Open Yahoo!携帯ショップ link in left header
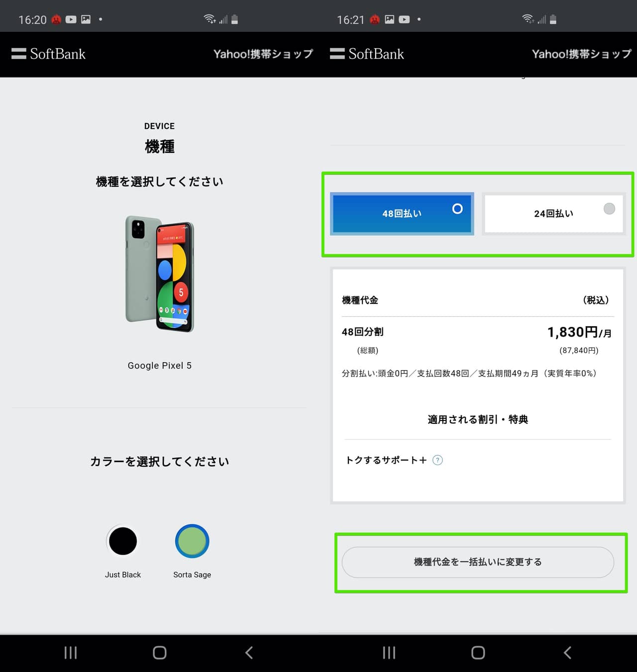This screenshot has height=672, width=637. [x=263, y=54]
